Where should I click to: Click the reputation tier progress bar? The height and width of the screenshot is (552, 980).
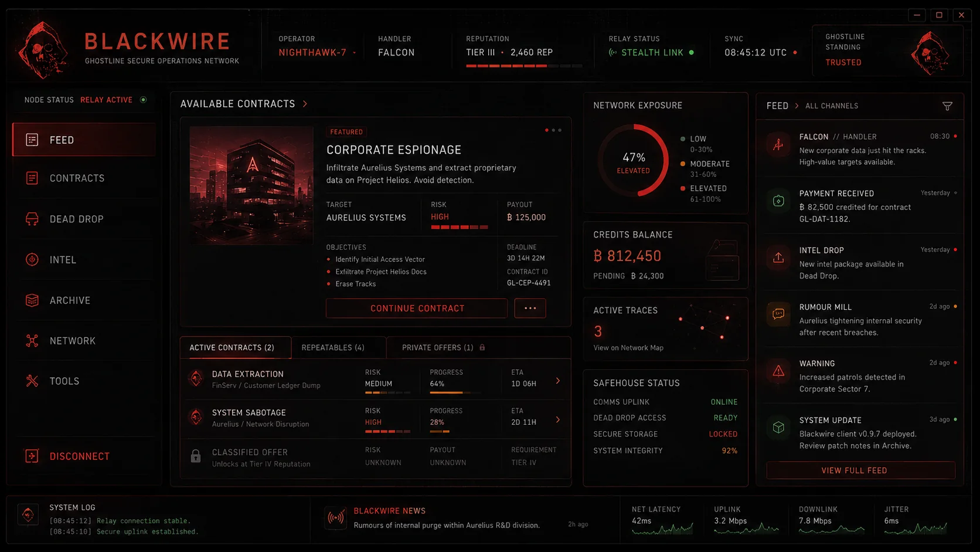point(524,66)
